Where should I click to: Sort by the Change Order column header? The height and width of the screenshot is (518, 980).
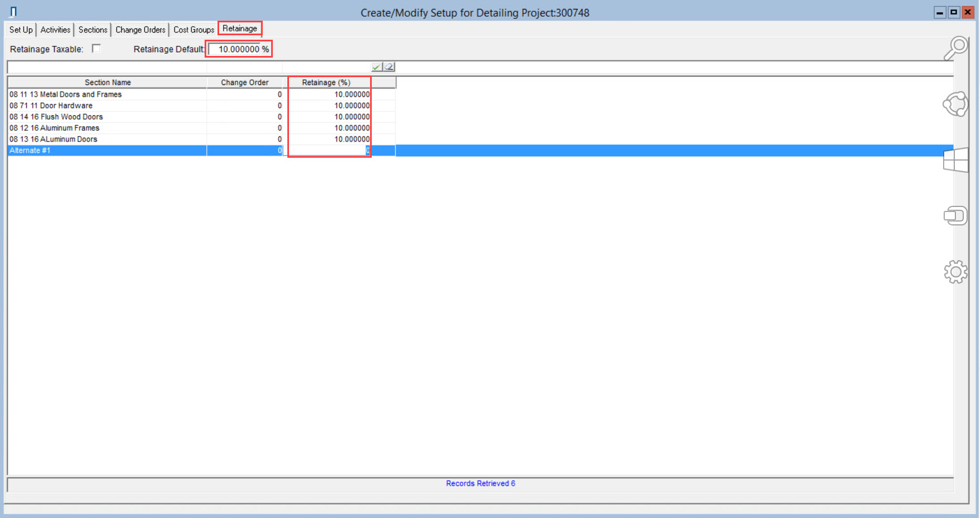[x=245, y=82]
